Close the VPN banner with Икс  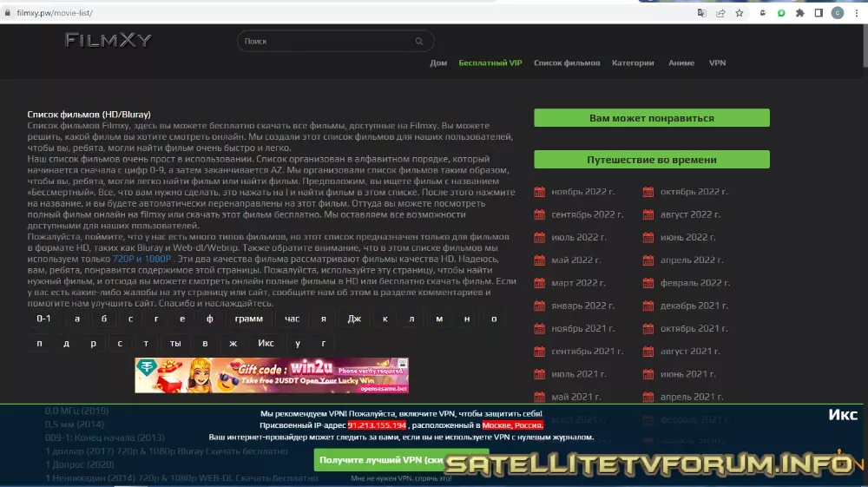[x=843, y=414]
